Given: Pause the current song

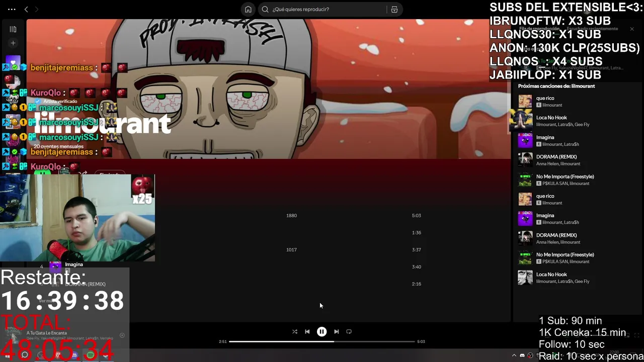Looking at the screenshot, I should [x=321, y=331].
